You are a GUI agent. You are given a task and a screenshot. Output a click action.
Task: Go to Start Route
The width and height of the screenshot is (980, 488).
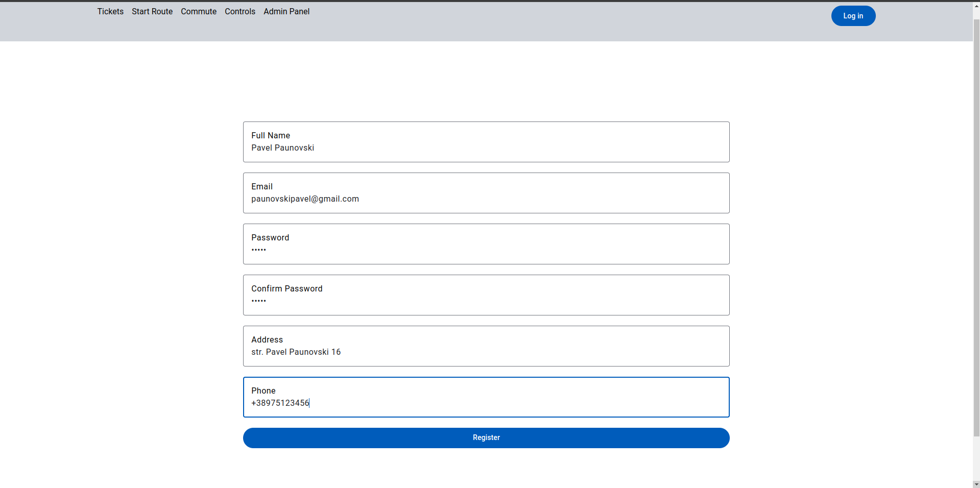pyautogui.click(x=152, y=11)
